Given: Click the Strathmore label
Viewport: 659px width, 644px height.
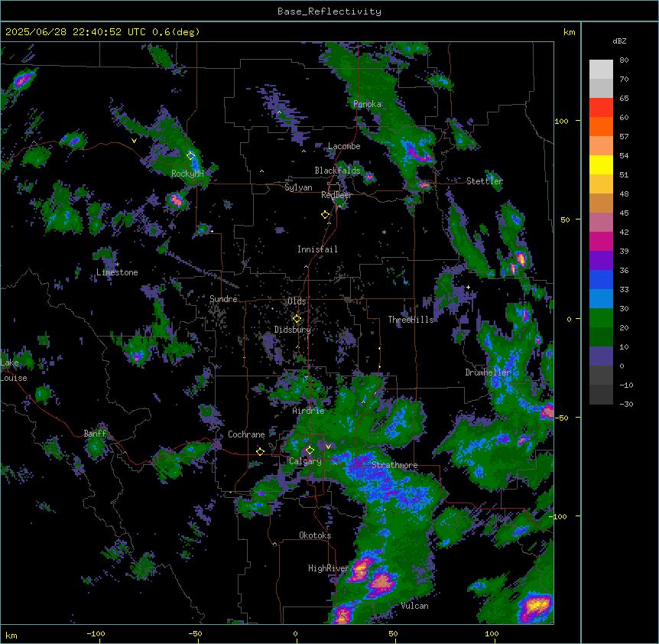Looking at the screenshot, I should click(x=394, y=465).
